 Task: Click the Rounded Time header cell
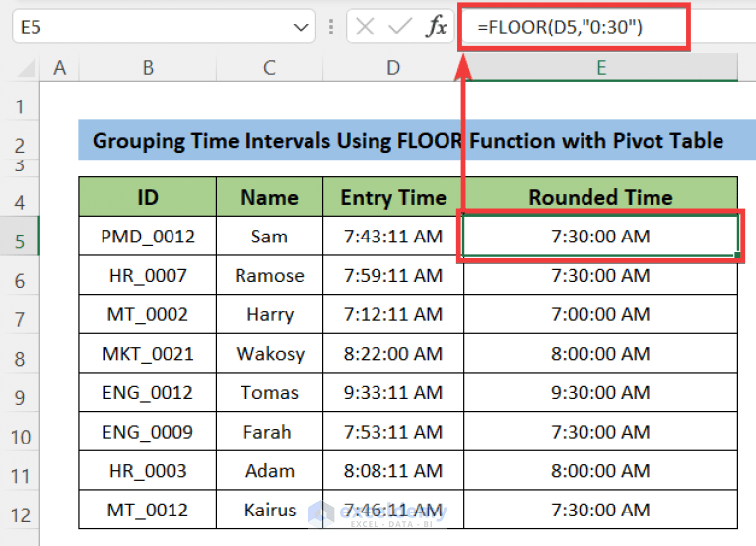tap(600, 197)
